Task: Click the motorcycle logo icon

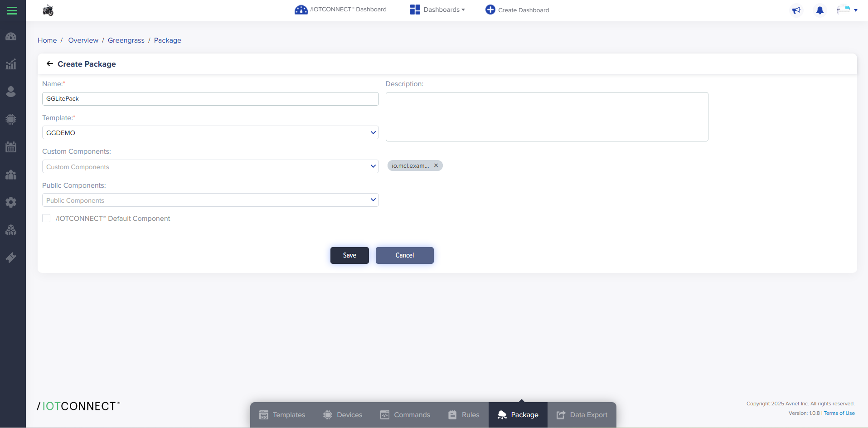Action: click(48, 10)
